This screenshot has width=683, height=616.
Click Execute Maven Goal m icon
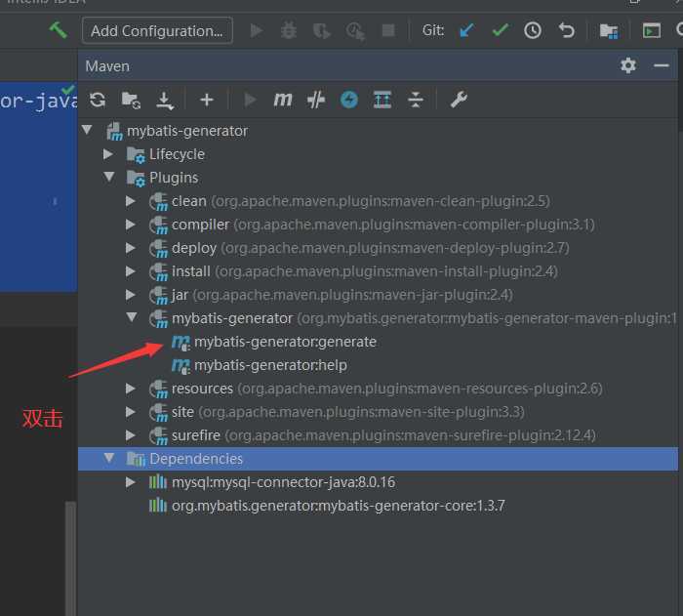click(x=283, y=100)
